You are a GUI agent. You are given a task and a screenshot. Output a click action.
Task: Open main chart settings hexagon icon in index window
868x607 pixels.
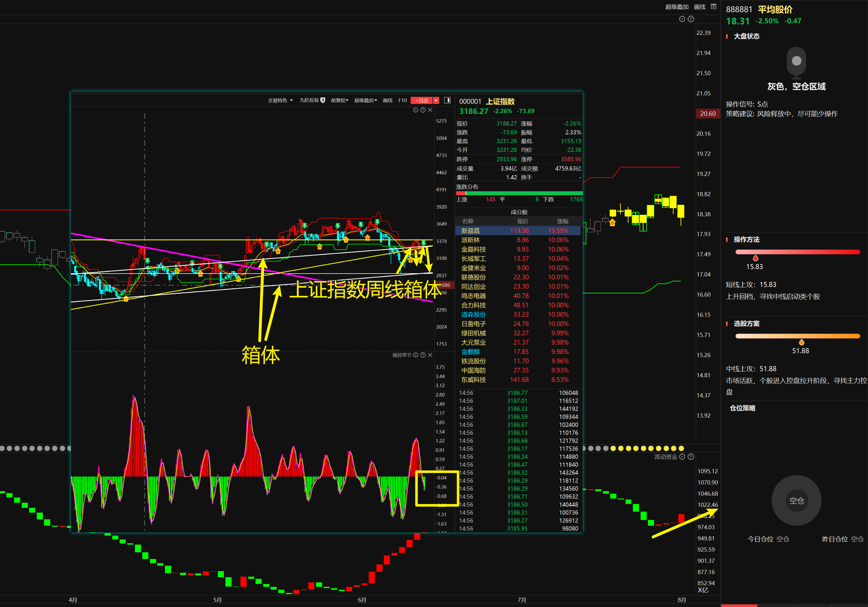click(x=415, y=110)
